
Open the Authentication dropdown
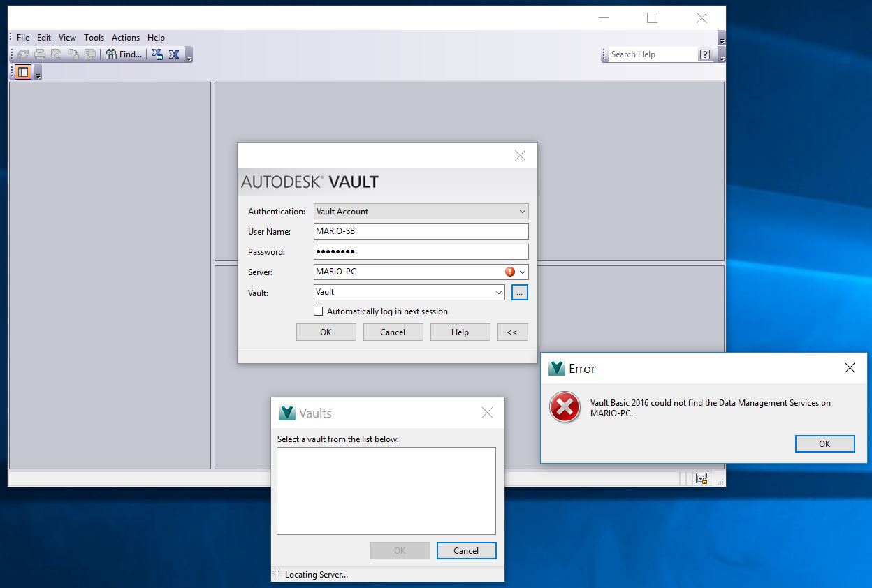pos(521,211)
